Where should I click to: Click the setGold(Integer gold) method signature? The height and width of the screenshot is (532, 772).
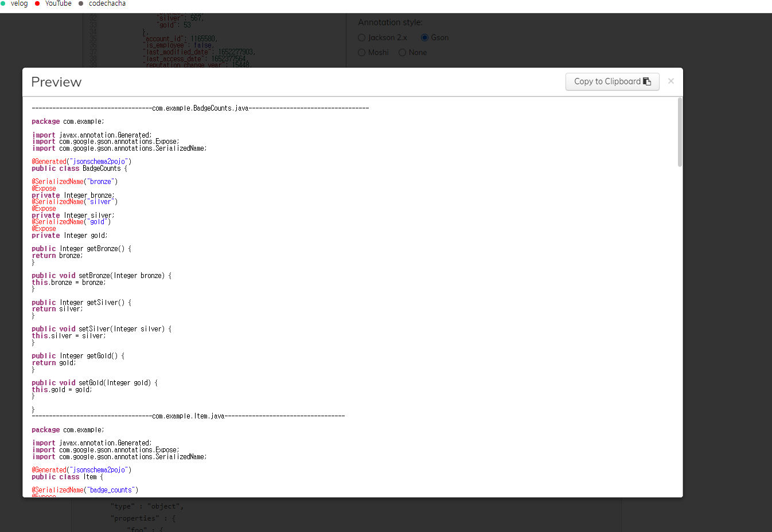coord(95,383)
